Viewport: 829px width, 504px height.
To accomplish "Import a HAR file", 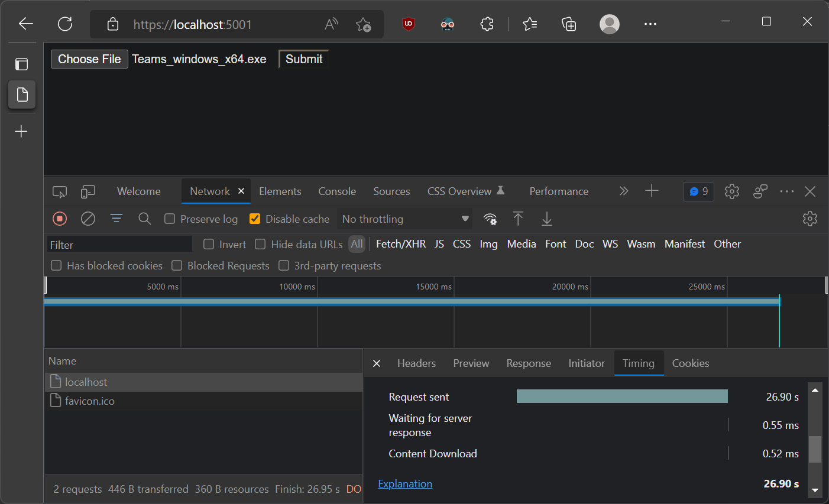I will point(518,219).
